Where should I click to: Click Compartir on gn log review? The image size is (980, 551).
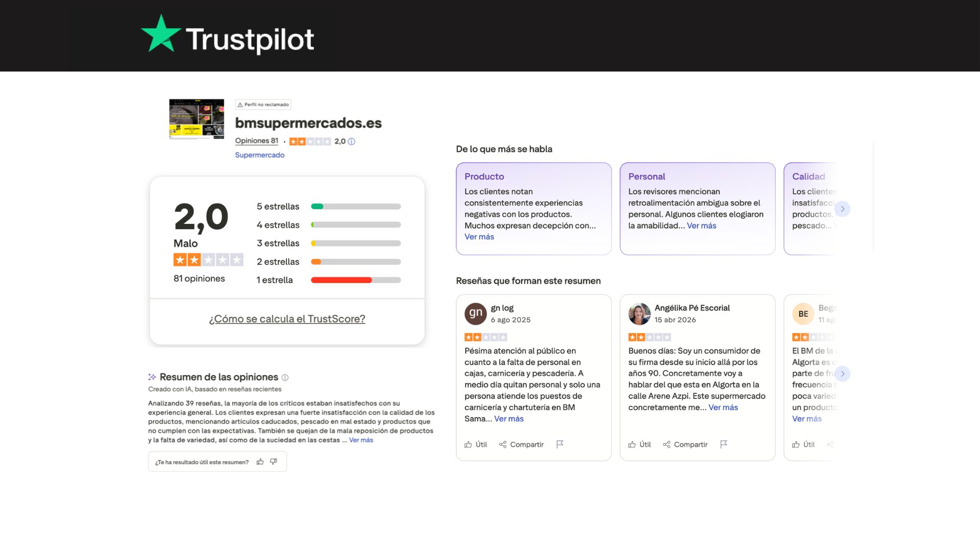tap(527, 444)
